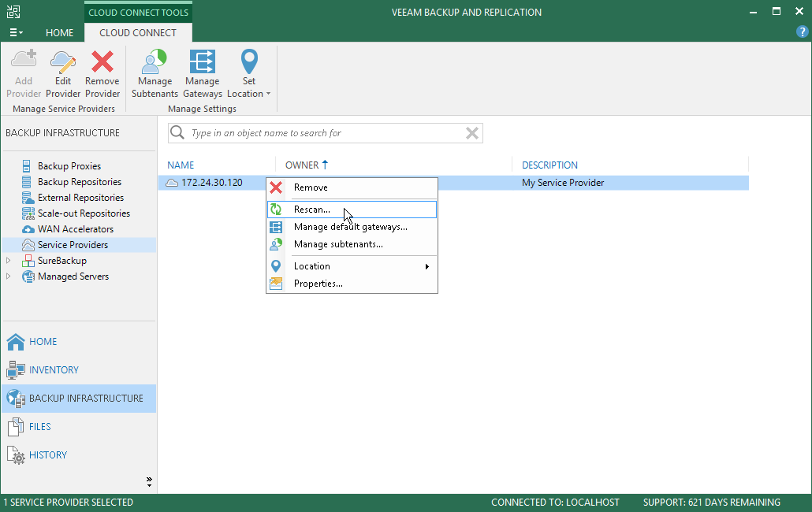Expand the Managed Servers tree node arrow

tap(9, 276)
